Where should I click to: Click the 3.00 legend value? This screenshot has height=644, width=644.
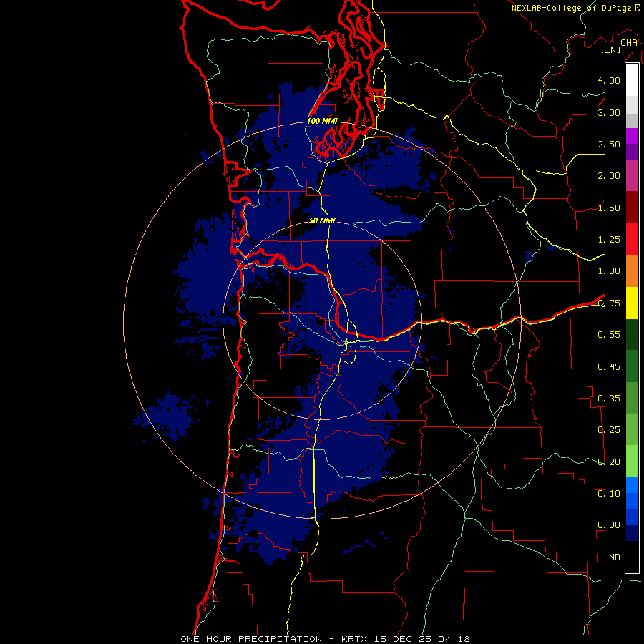[x=609, y=112]
